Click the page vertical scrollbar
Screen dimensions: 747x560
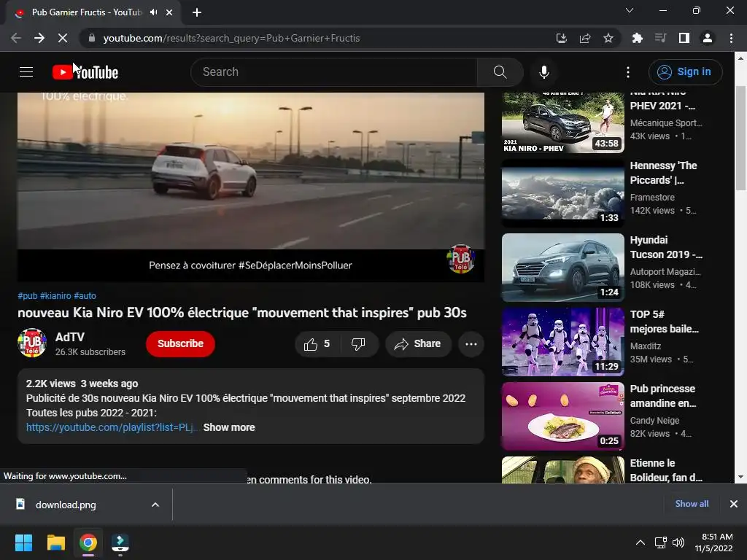pos(740,138)
